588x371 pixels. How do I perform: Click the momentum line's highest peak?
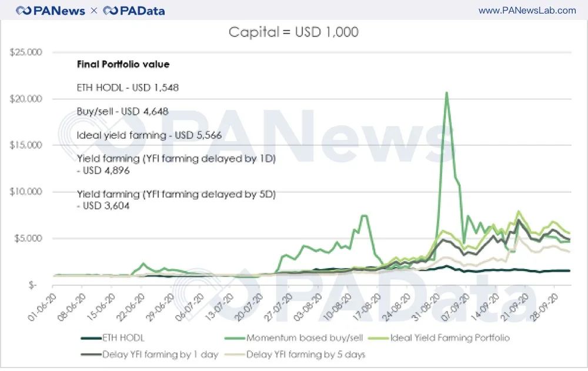pos(447,93)
